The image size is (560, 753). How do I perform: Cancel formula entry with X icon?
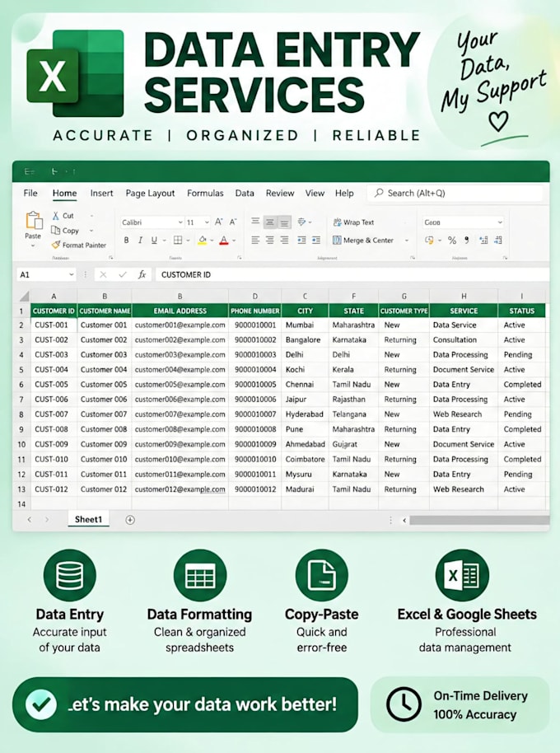(x=103, y=274)
